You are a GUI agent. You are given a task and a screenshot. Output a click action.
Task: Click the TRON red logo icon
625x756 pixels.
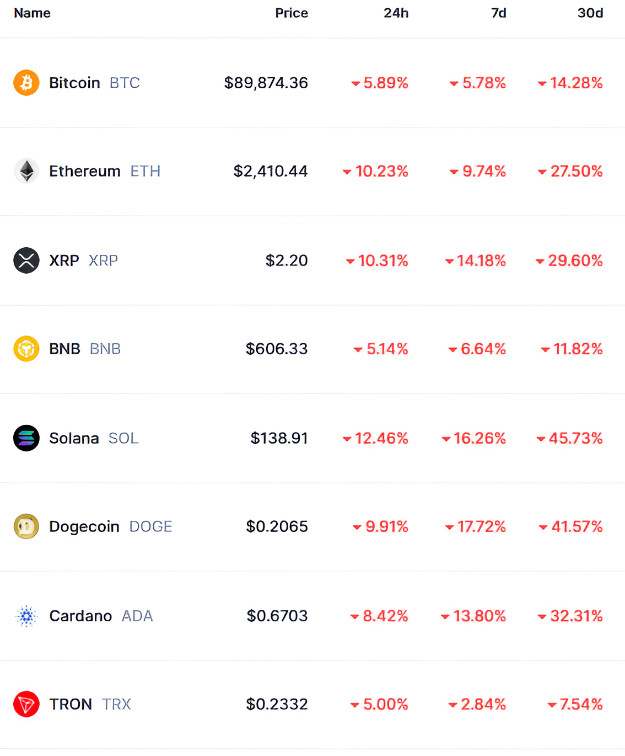coord(26,704)
